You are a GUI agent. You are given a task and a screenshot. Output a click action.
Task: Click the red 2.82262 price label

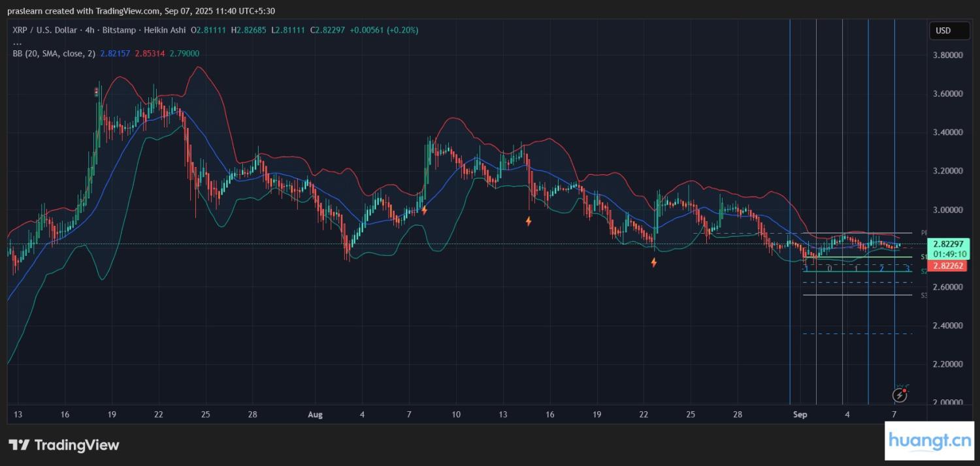[949, 266]
